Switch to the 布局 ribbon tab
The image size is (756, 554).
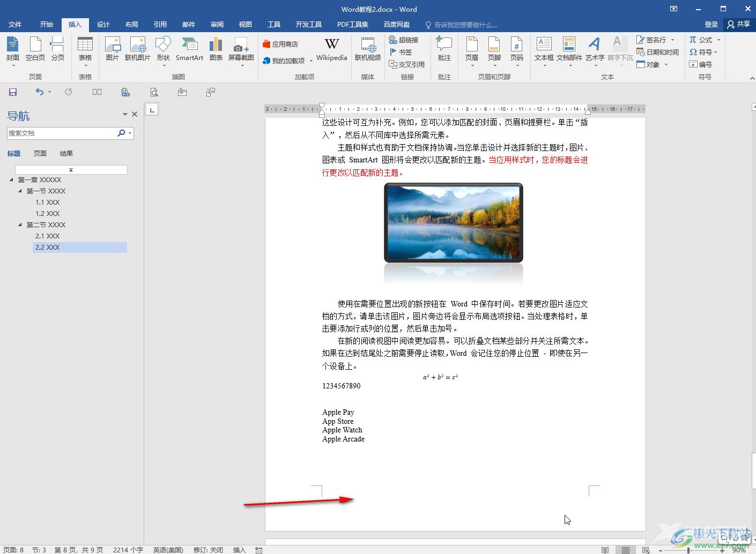(132, 25)
